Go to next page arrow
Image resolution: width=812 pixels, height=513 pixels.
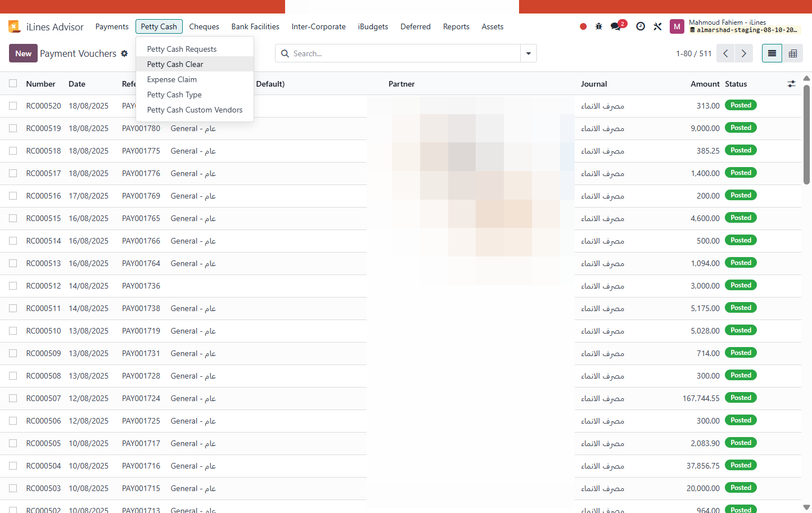[744, 53]
